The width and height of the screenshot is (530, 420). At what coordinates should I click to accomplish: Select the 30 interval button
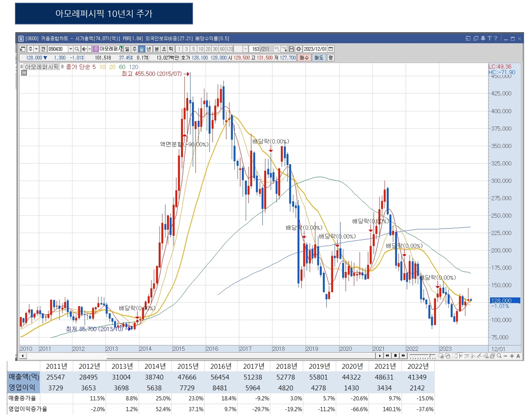click(x=215, y=49)
